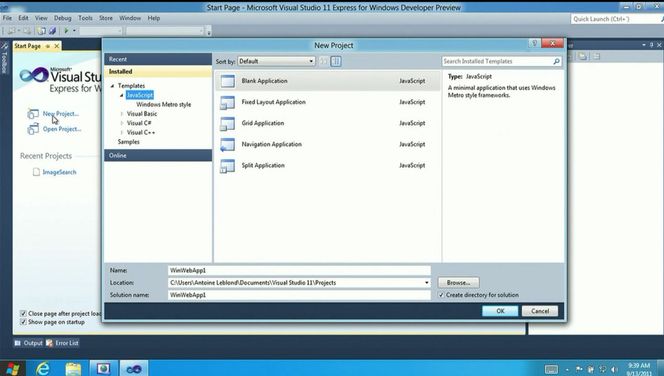Toggle Show page on startup checkbox
664x376 pixels.
point(23,322)
